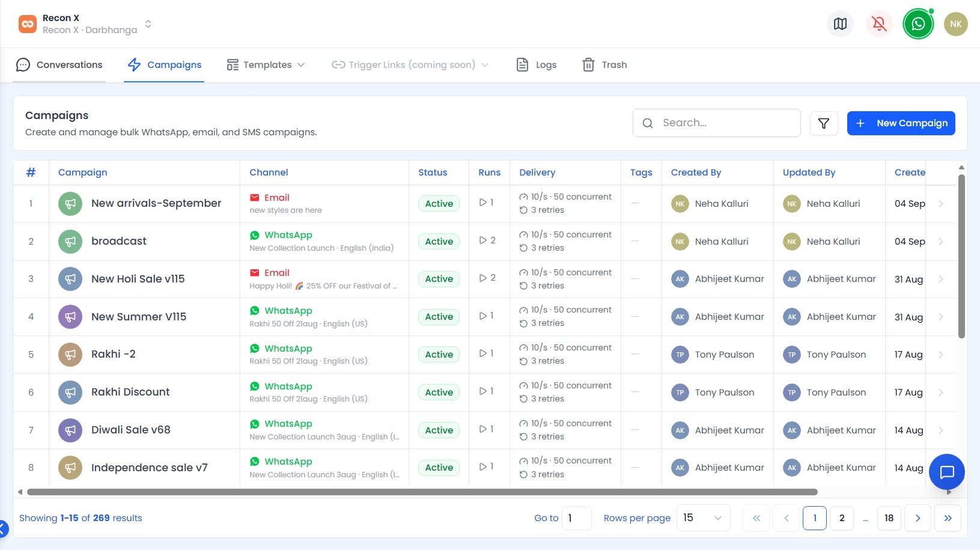
Task: Expand Diwali Sale v68 row chevron
Action: (941, 430)
